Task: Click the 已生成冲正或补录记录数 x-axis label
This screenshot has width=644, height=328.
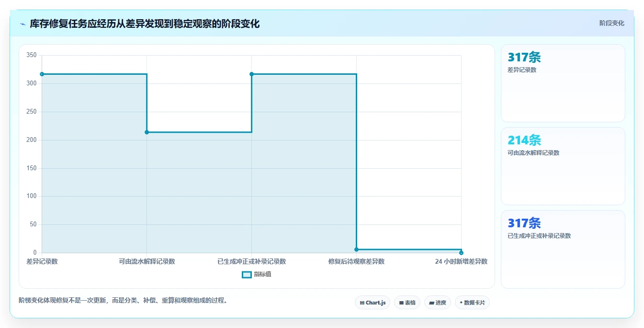Action: point(251,262)
